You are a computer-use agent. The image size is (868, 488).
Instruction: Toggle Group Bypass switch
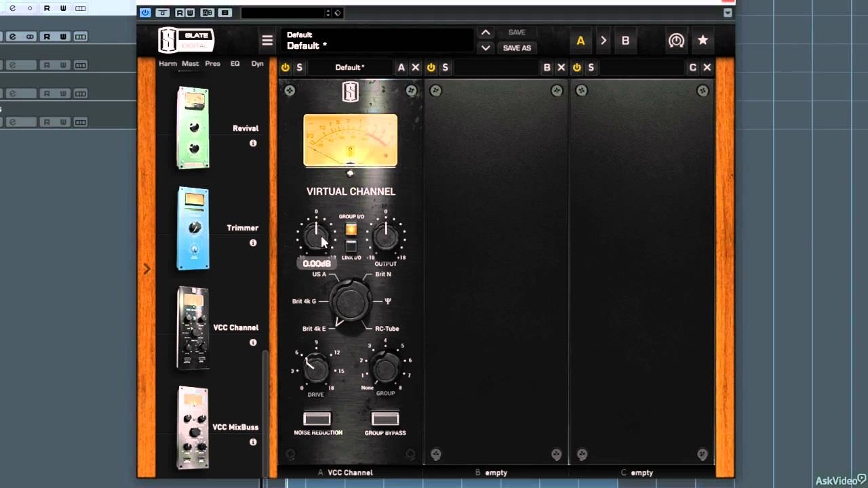click(385, 418)
